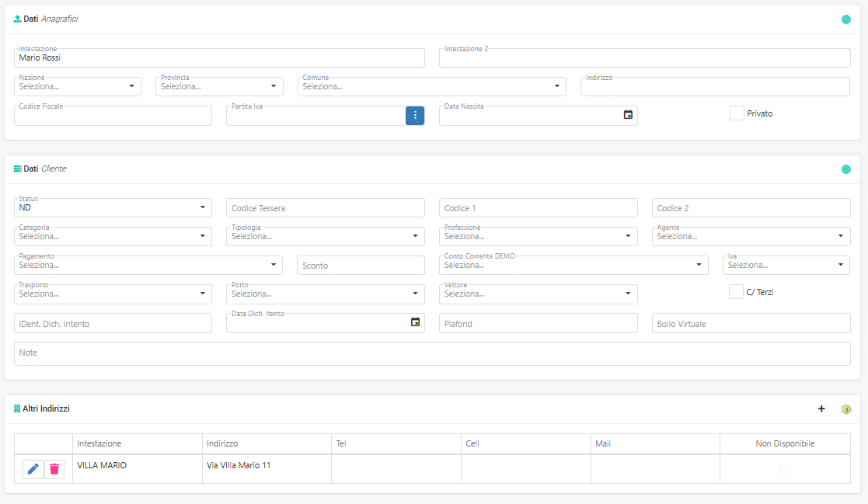The width and height of the screenshot is (868, 504).
Task: Click the Dati Cliente green status dot
Action: click(x=846, y=169)
